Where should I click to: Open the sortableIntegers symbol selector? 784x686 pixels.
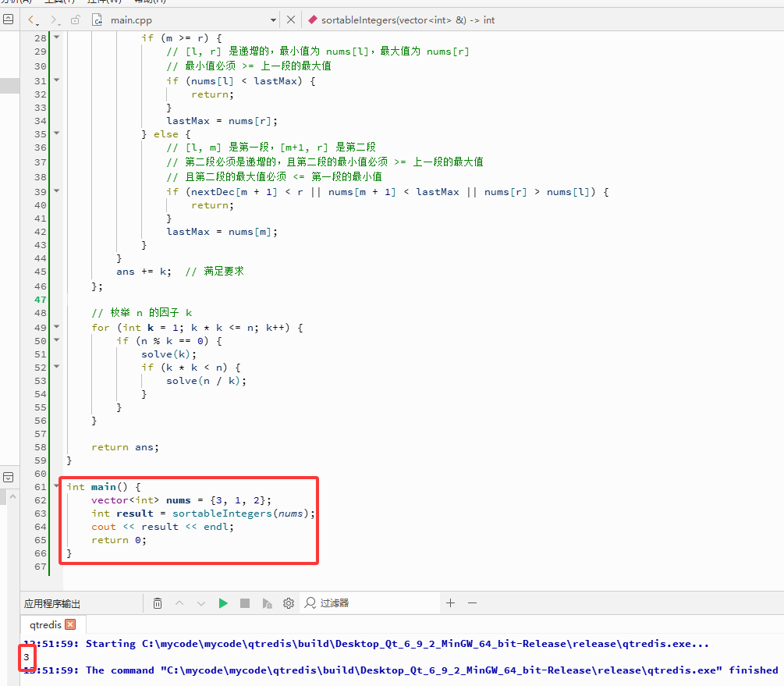[x=402, y=20]
